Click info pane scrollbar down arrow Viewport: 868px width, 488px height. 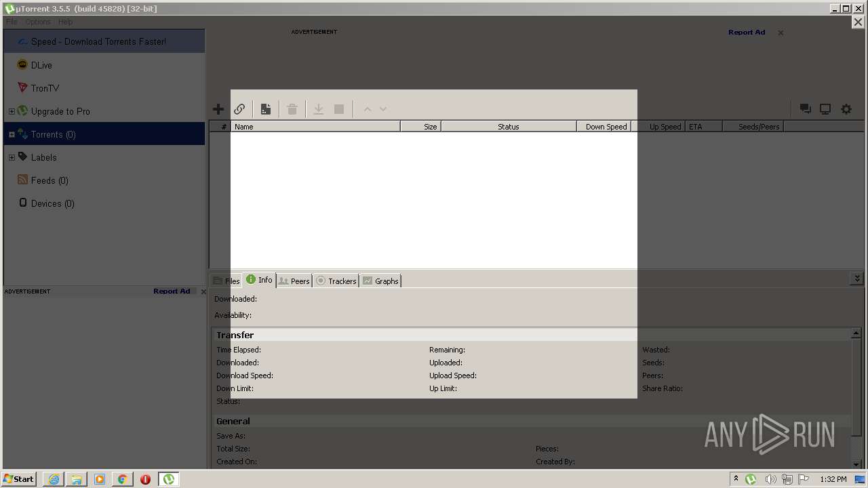tap(857, 464)
